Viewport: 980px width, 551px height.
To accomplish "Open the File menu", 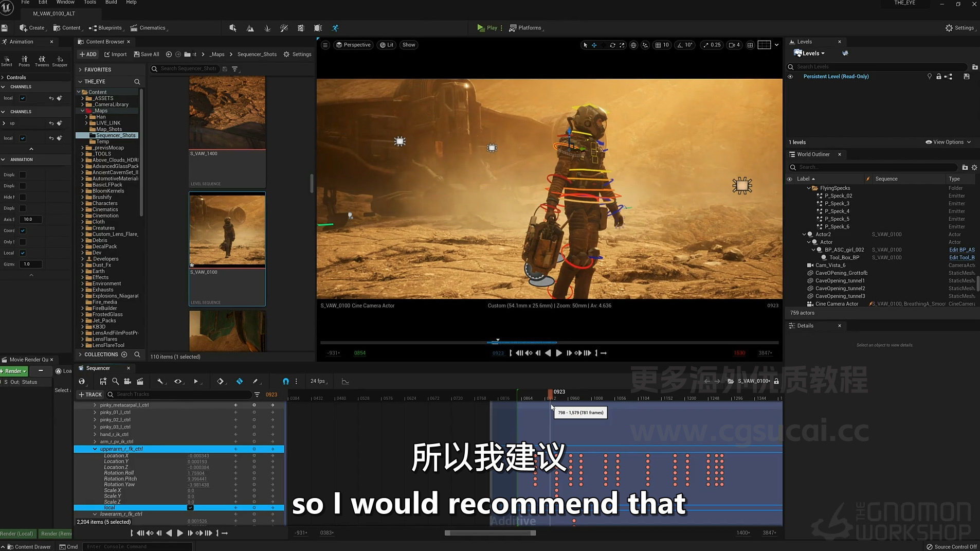I will [25, 3].
